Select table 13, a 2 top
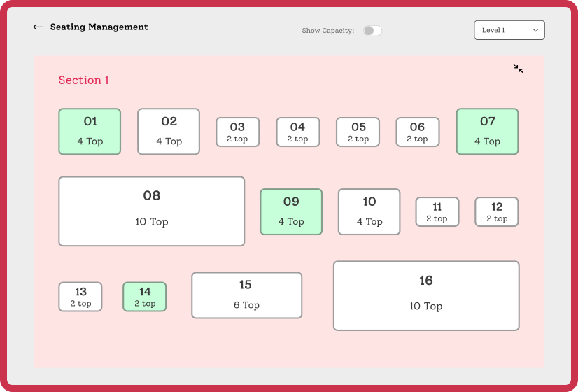Image resolution: width=578 pixels, height=392 pixels. 80,297
